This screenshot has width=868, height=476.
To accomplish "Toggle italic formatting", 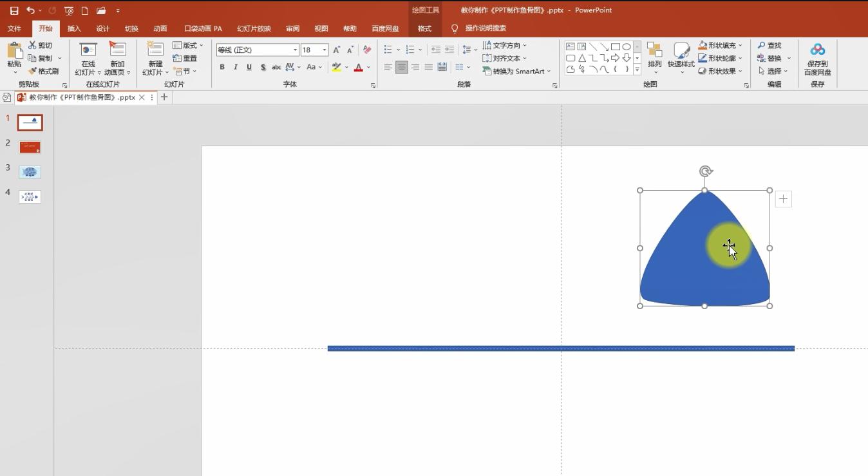I will (x=236, y=67).
